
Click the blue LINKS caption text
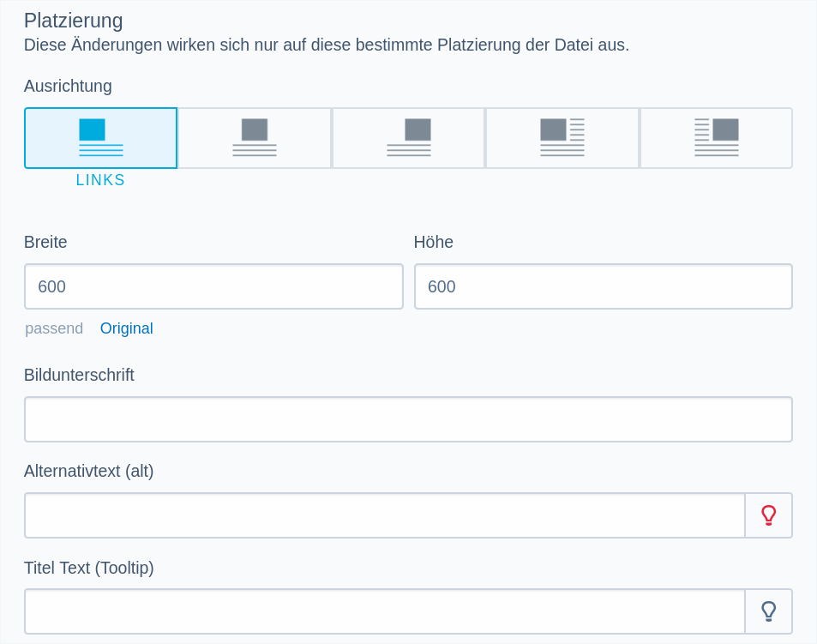[x=100, y=180]
